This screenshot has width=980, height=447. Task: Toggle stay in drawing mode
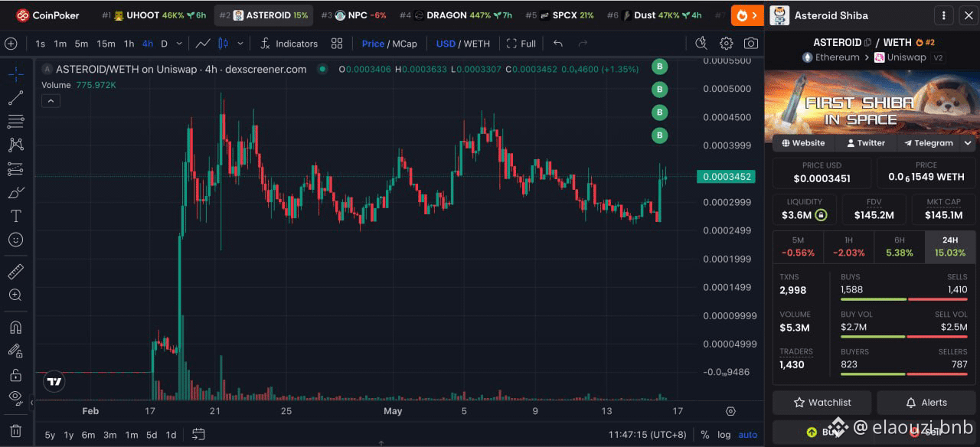[x=15, y=351]
